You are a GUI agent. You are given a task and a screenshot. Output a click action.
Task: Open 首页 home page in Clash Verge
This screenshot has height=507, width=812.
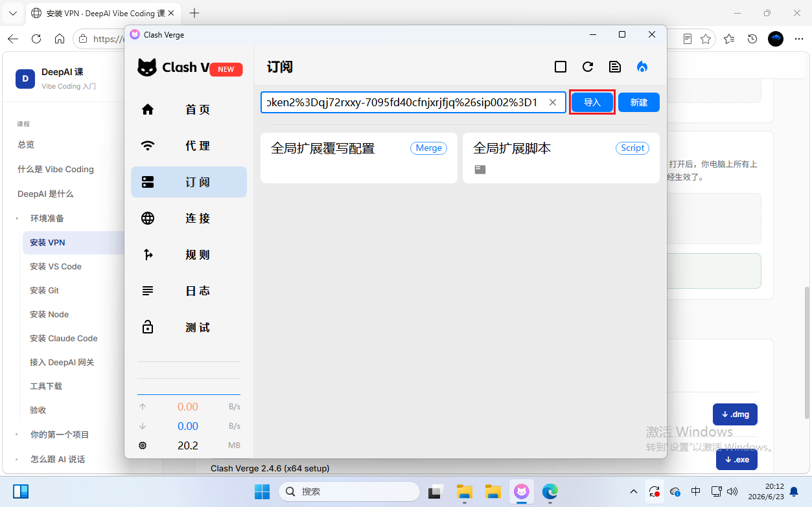click(x=189, y=109)
